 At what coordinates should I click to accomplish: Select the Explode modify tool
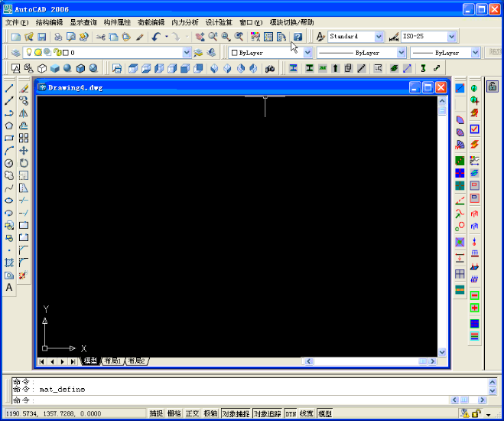point(24,276)
